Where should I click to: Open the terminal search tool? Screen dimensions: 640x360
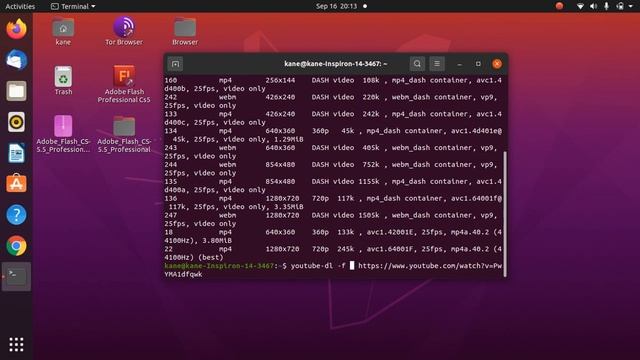tap(417, 64)
